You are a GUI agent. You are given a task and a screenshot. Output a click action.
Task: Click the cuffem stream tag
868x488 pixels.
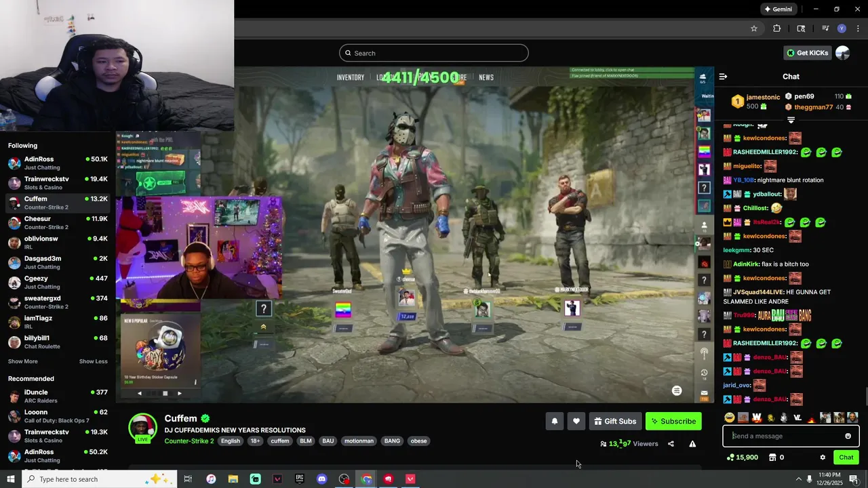[x=280, y=441]
